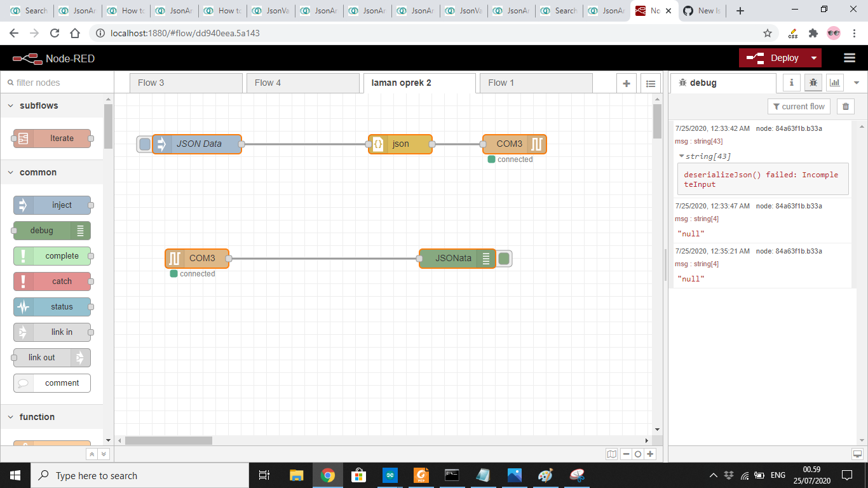Open the info sidebar tab icon
868x488 pixels.
tap(791, 83)
